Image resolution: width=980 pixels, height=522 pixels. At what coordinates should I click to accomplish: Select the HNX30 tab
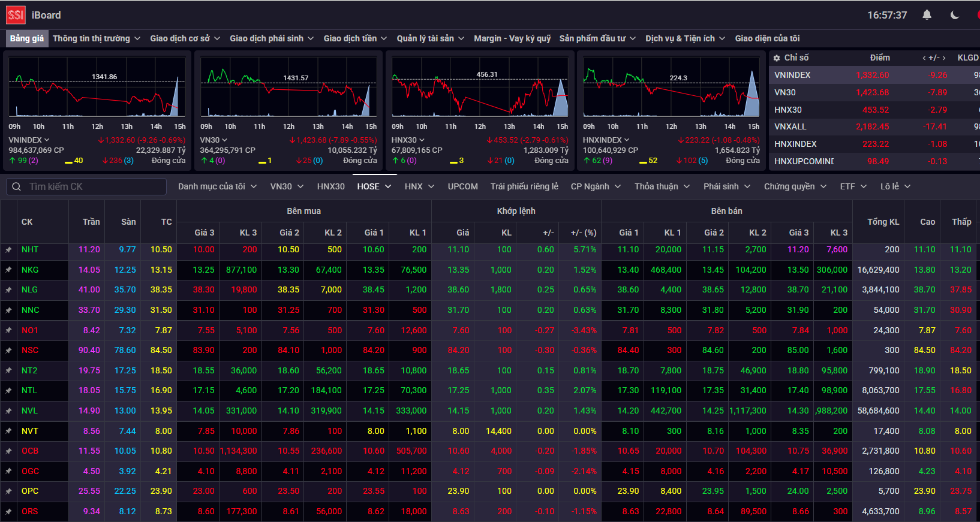coord(331,186)
